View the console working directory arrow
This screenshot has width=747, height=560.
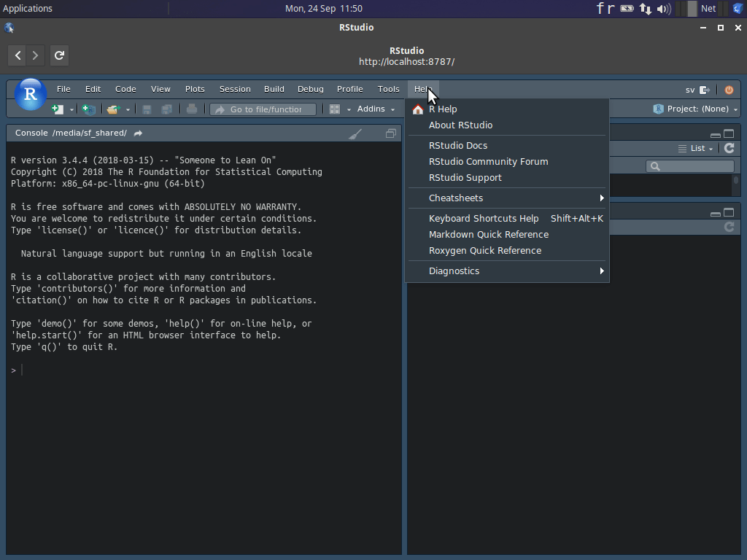click(x=138, y=133)
